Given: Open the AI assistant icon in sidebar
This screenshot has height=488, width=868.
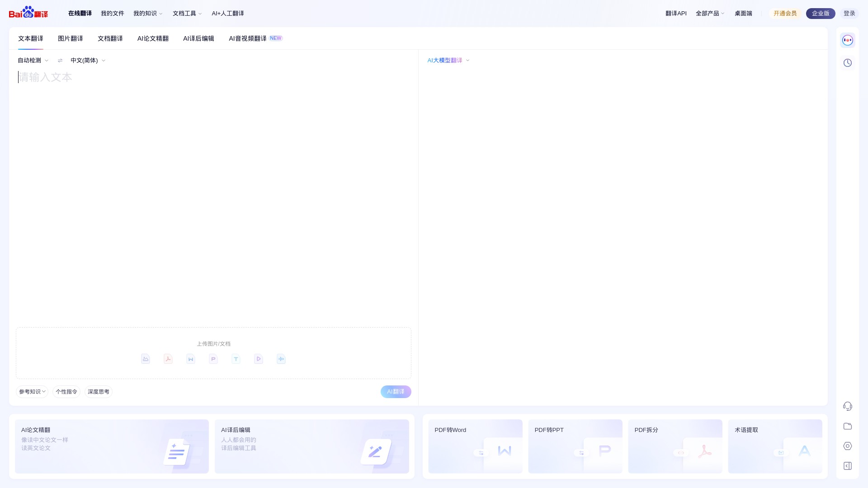Looking at the screenshot, I should tap(848, 40).
